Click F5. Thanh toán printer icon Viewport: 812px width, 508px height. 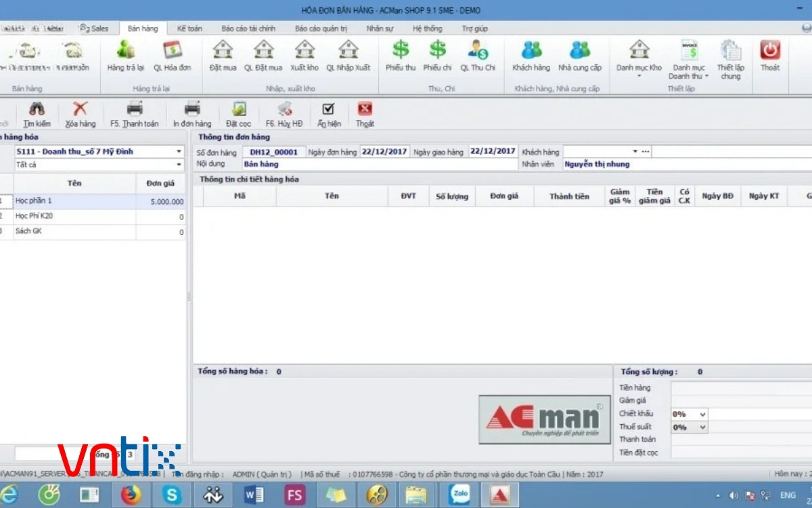point(135,110)
